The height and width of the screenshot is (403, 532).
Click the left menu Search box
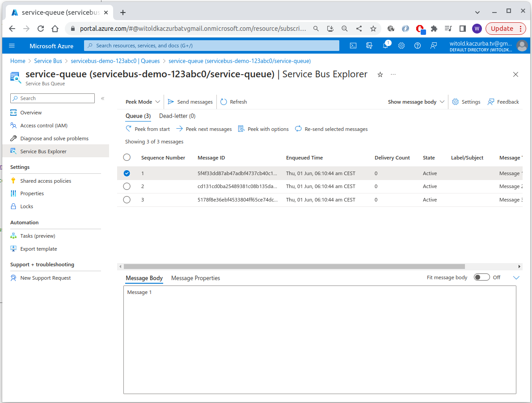pyautogui.click(x=53, y=98)
